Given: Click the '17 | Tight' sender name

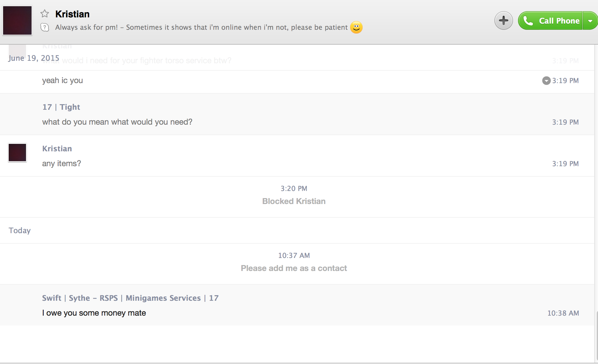Looking at the screenshot, I should coord(61,107).
